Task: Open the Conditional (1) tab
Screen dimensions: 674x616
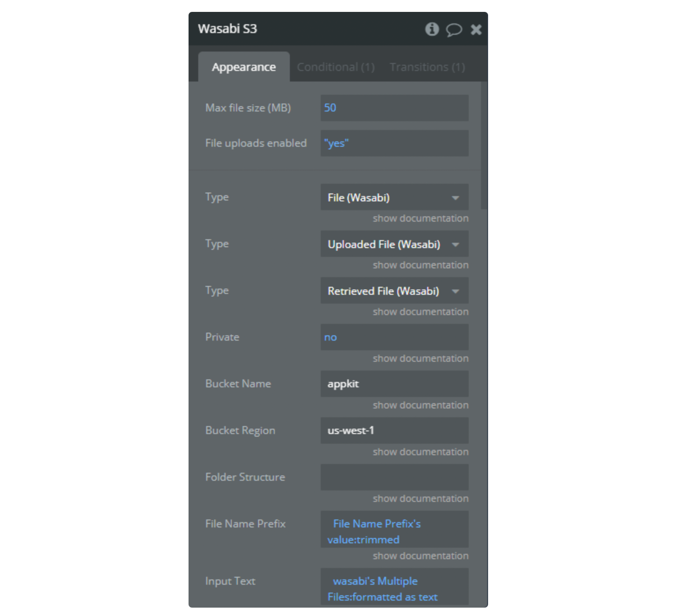Action: click(x=336, y=67)
